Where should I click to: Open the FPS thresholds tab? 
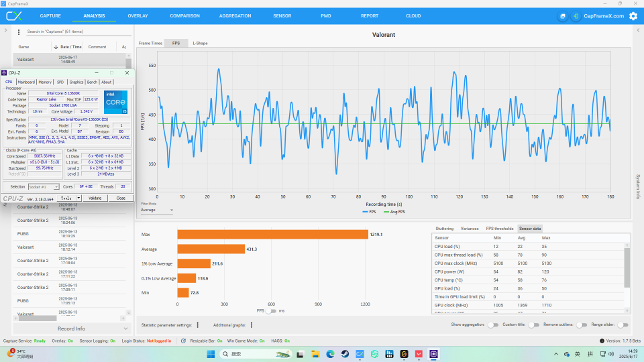[x=499, y=229]
